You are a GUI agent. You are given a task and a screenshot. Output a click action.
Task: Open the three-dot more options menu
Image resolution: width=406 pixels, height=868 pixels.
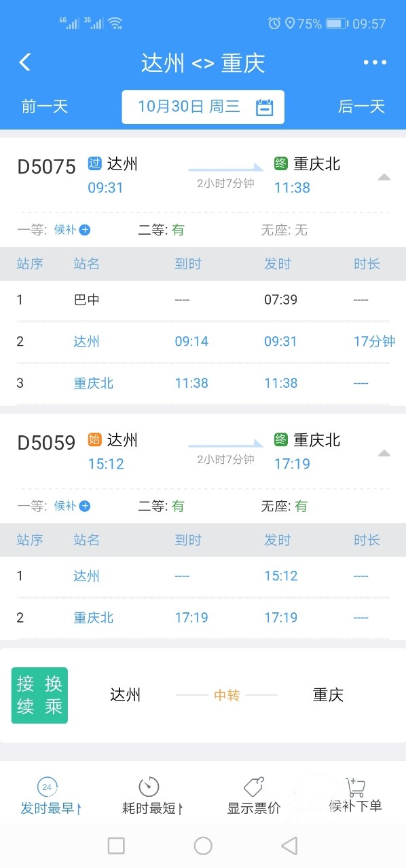click(x=375, y=62)
